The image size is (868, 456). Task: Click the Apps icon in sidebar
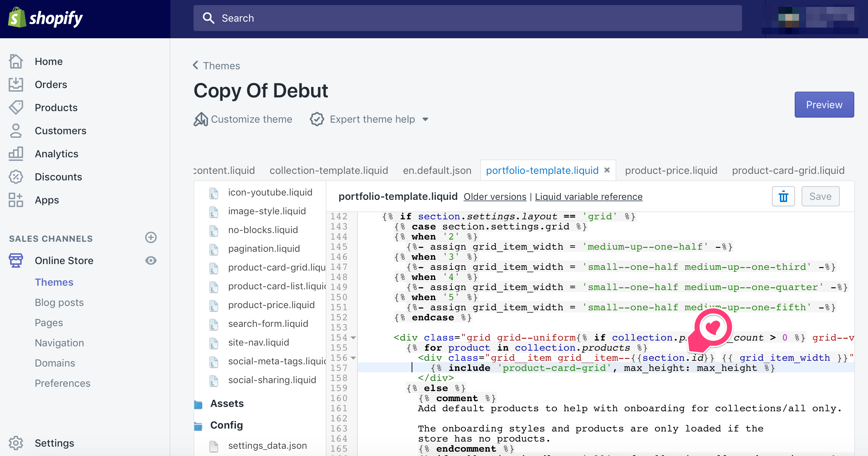click(15, 199)
